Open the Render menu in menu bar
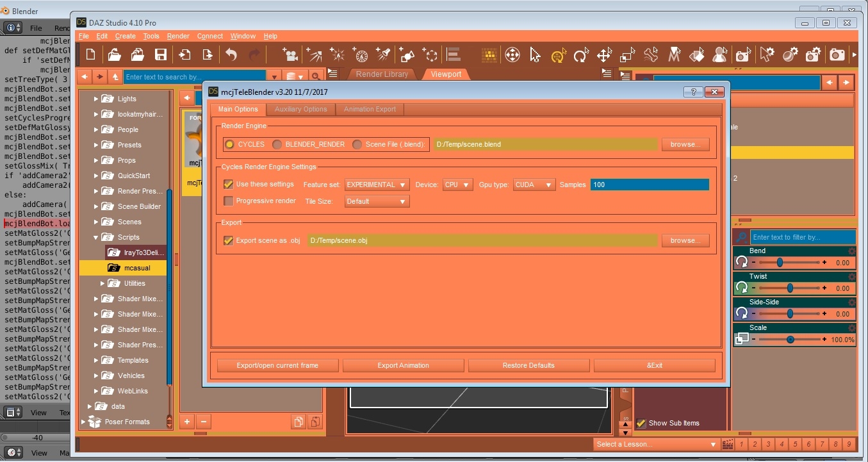 point(178,36)
